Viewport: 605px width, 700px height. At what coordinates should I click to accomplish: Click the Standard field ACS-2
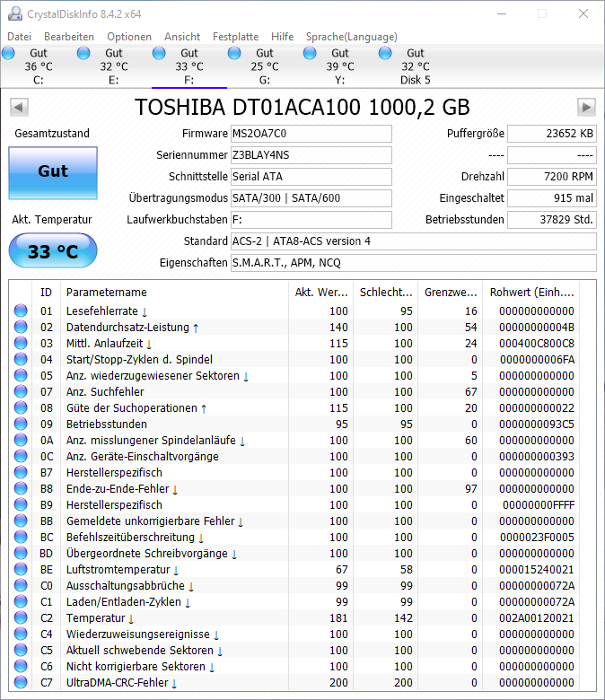click(x=414, y=241)
